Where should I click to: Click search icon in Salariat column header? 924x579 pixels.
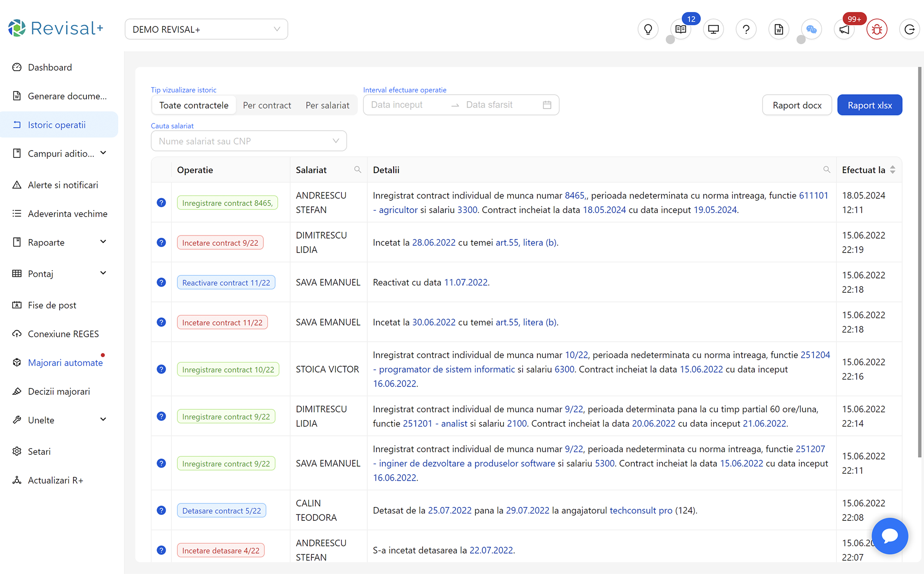coord(358,170)
